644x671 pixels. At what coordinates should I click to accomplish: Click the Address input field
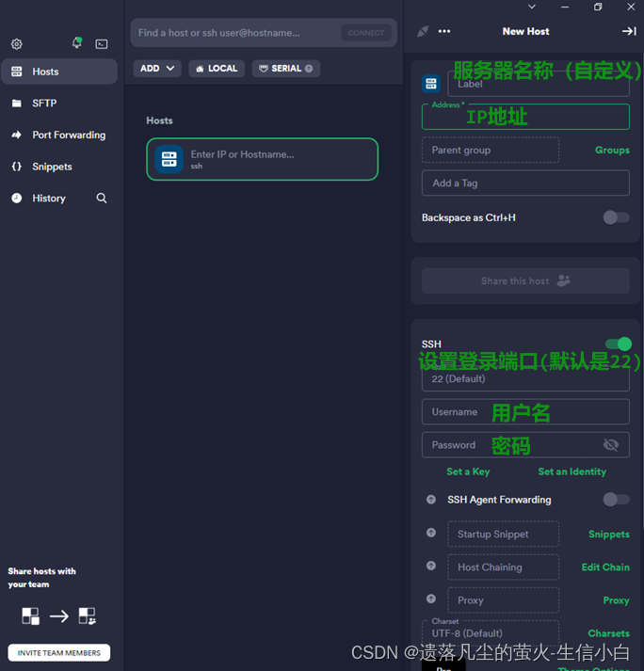click(525, 118)
